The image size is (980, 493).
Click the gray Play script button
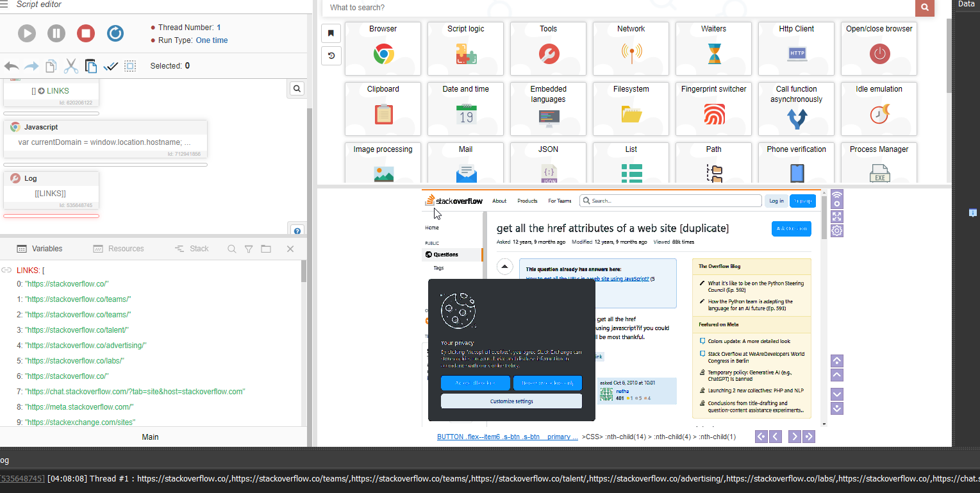tap(27, 33)
